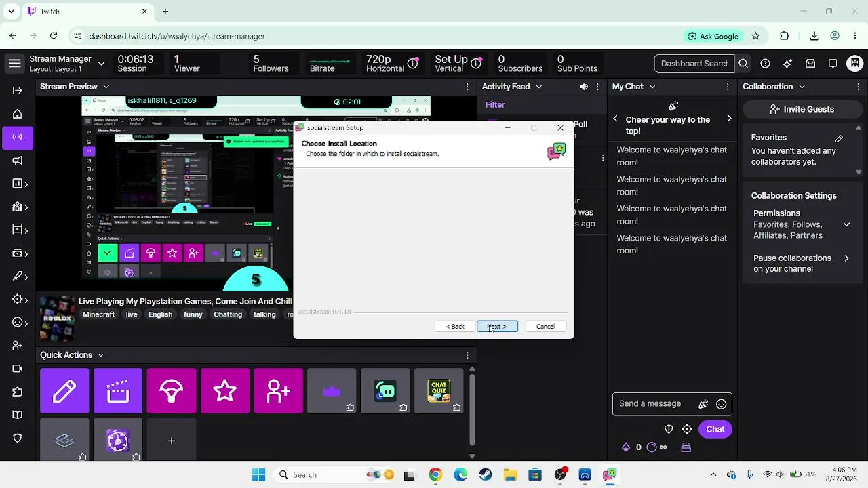Expand the left sidebar navigation arrow
This screenshot has width=868, height=488.
[x=18, y=90]
